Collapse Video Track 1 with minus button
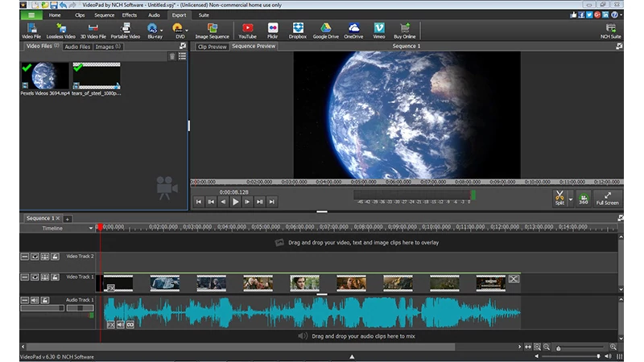 [25, 278]
